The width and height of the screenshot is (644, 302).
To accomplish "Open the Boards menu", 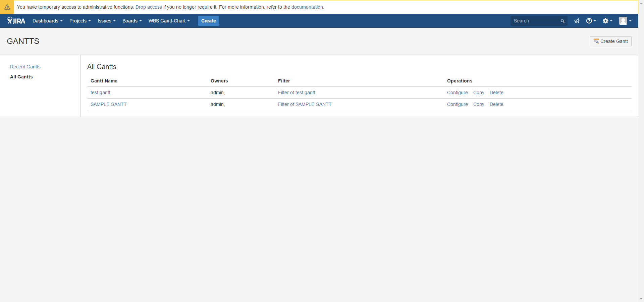I will pyautogui.click(x=132, y=21).
